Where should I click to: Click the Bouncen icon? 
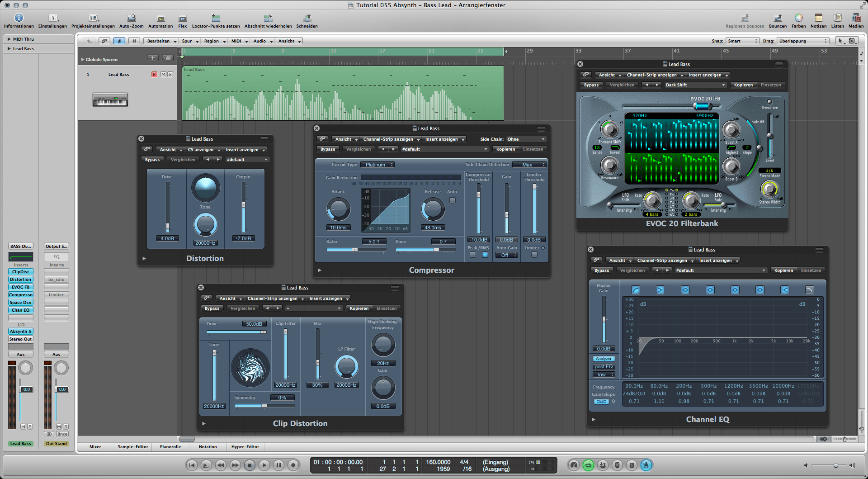click(x=778, y=19)
